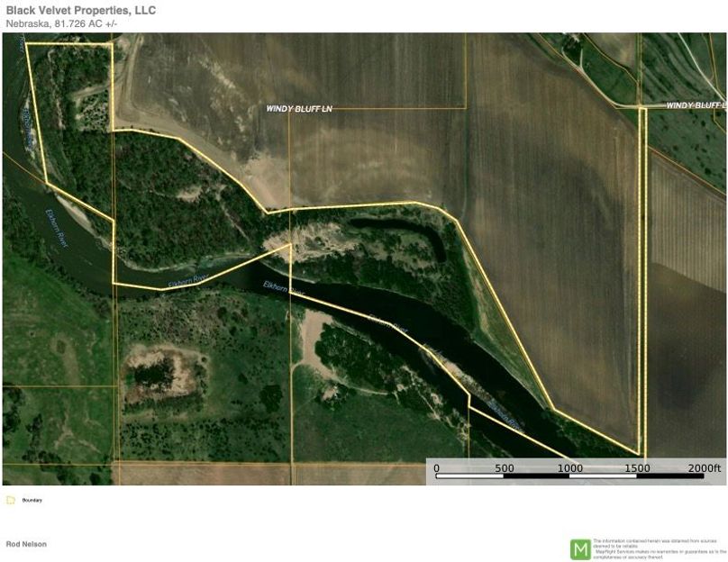Click the '1000' mark on the scale bar
728x562 pixels.
point(569,468)
